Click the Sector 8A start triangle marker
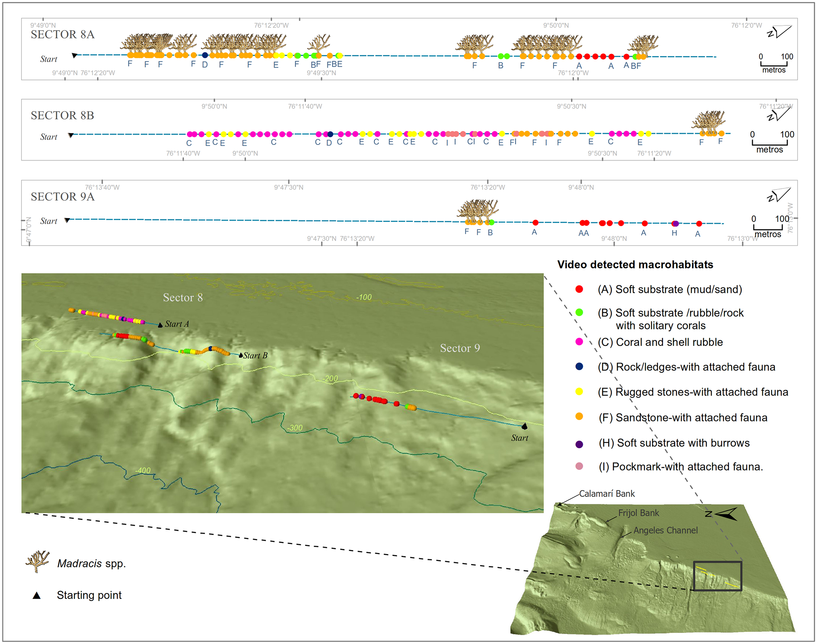This screenshot has width=817, height=644. click(74, 55)
